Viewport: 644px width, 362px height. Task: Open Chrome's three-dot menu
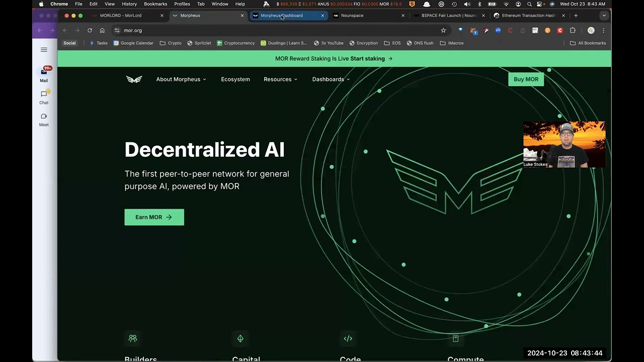(x=603, y=30)
